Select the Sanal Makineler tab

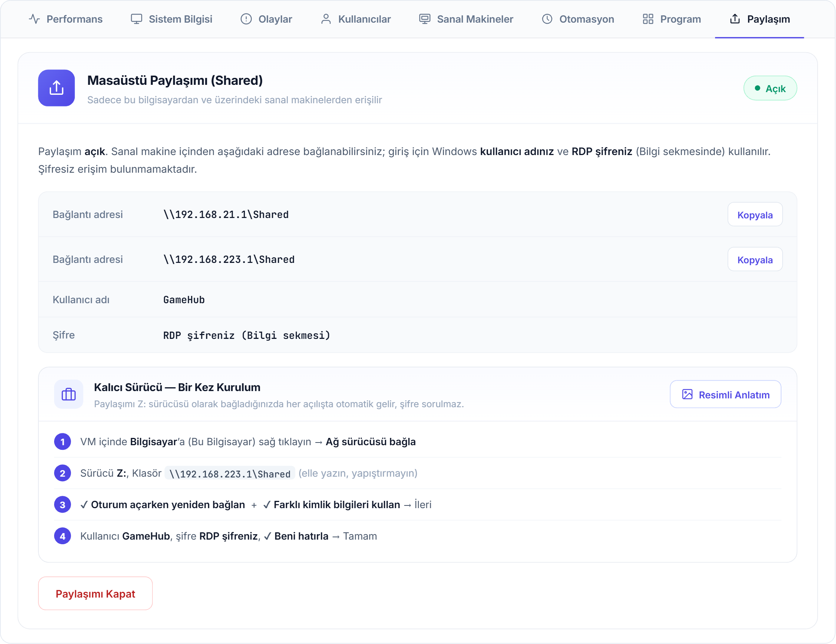click(466, 19)
